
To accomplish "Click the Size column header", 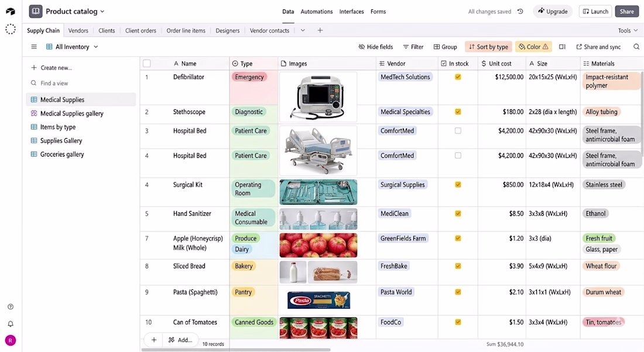I will point(553,64).
